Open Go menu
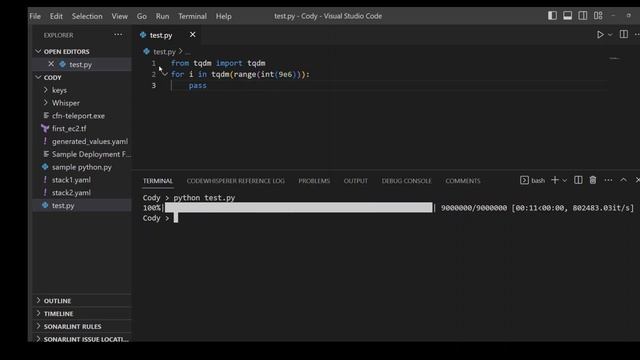 point(142,16)
